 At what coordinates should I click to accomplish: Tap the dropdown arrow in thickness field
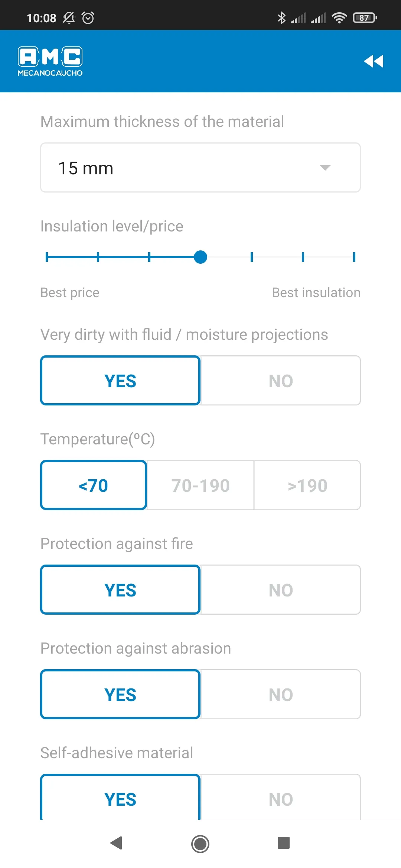(325, 168)
